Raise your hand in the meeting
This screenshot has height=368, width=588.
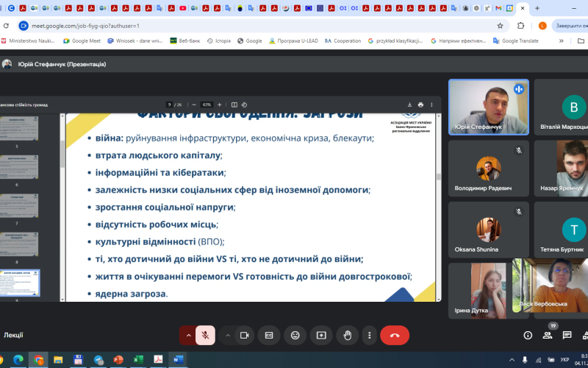click(x=348, y=336)
